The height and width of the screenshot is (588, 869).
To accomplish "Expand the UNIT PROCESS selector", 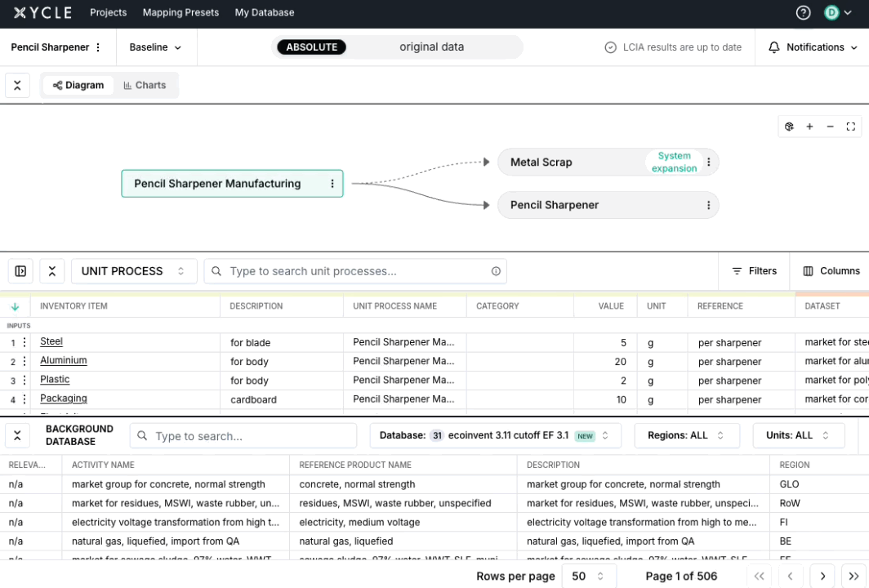I will coord(134,271).
